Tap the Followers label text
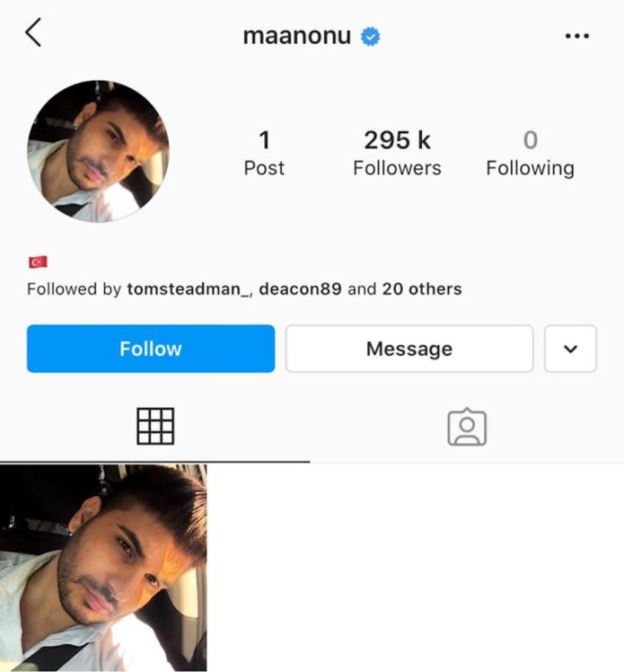This screenshot has height=672, width=624. [x=397, y=168]
